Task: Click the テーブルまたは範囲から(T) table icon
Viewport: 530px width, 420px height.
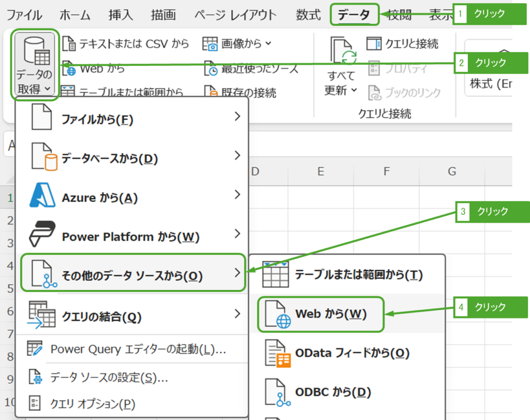Action: pos(276,274)
